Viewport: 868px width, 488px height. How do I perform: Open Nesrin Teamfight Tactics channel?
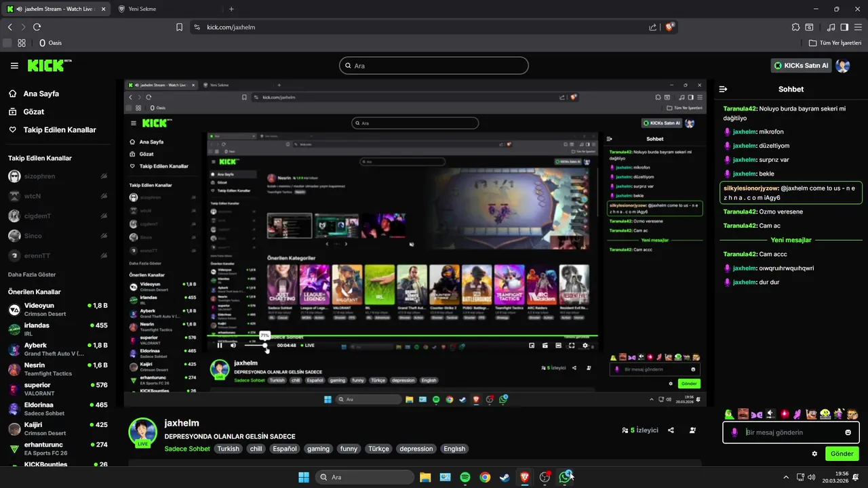[x=57, y=369]
